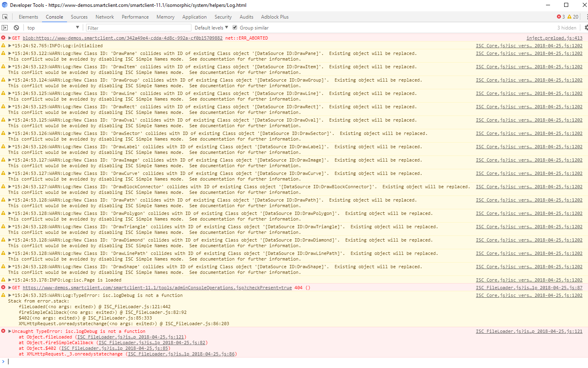
Task: Switch to the Audits tab
Action: [x=246, y=17]
